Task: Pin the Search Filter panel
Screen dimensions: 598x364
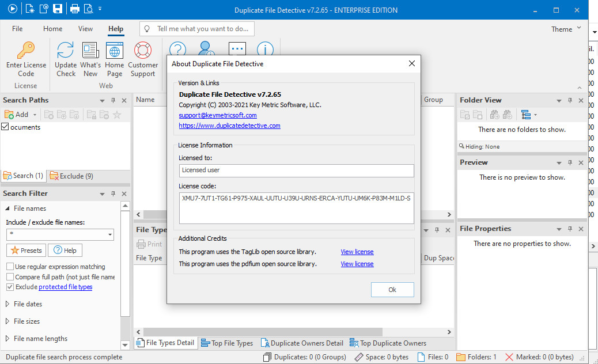Action: 113,194
